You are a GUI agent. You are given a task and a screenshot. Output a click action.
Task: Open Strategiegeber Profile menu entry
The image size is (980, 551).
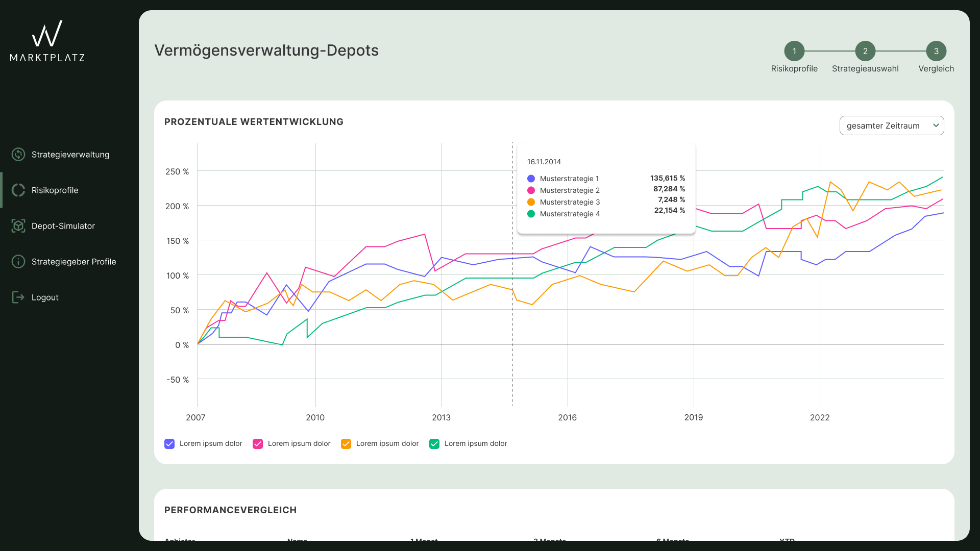pyautogui.click(x=74, y=262)
